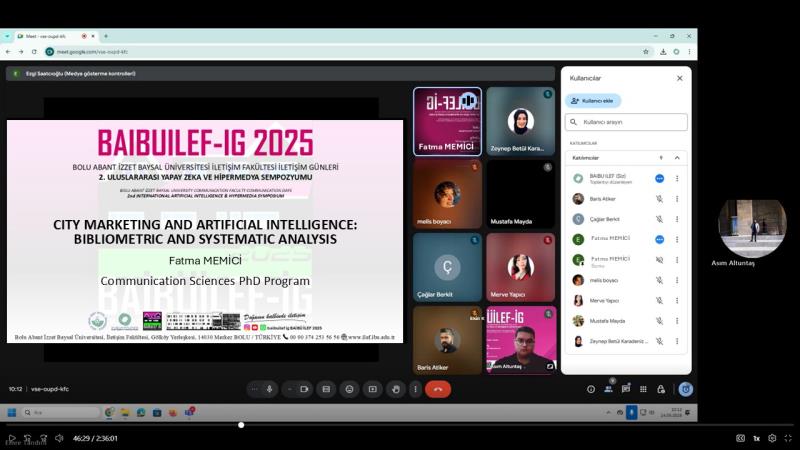This screenshot has height=450, width=800.
Task: Open options menu for Merve Yapıcı row
Action: click(677, 301)
